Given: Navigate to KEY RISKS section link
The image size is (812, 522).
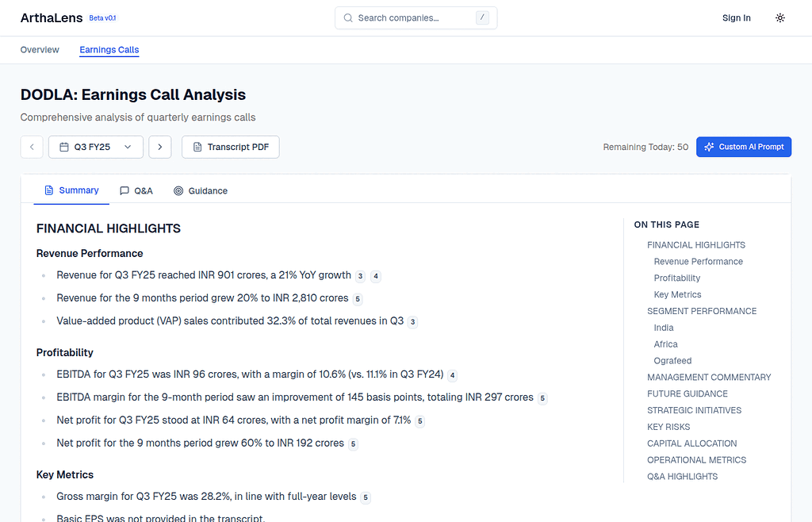Looking at the screenshot, I should pos(668,427).
